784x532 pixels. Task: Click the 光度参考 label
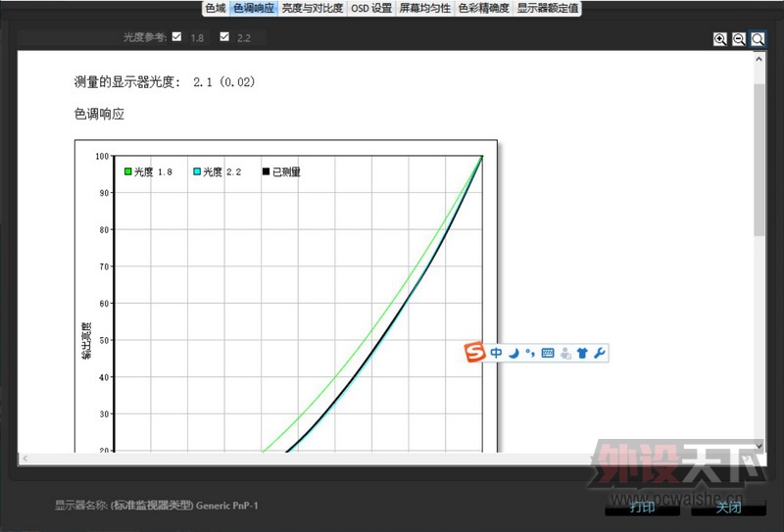(145, 37)
